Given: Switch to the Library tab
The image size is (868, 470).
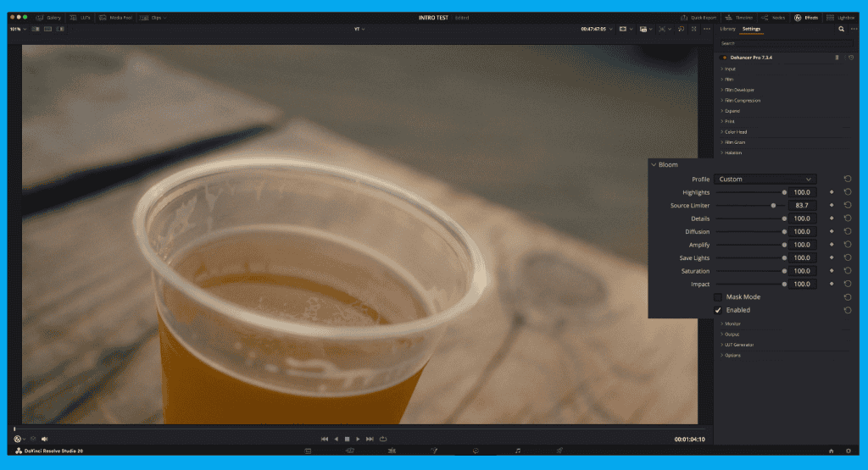Looking at the screenshot, I should point(727,29).
